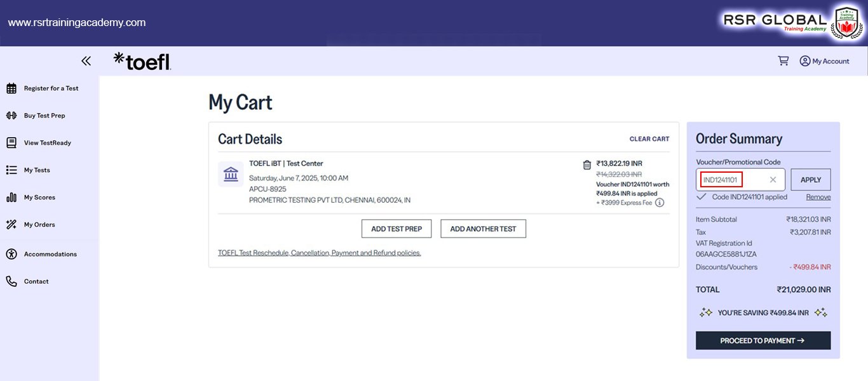The image size is (868, 381).
Task: Remove the applied voucher code link
Action: coord(818,197)
